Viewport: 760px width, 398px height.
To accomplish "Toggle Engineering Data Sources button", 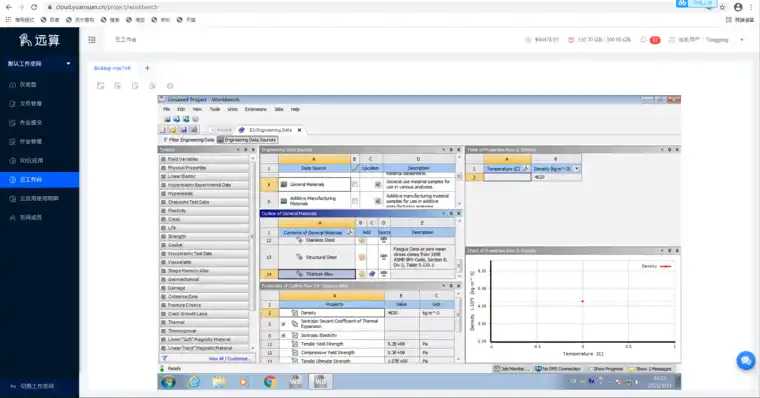I will click(x=247, y=140).
